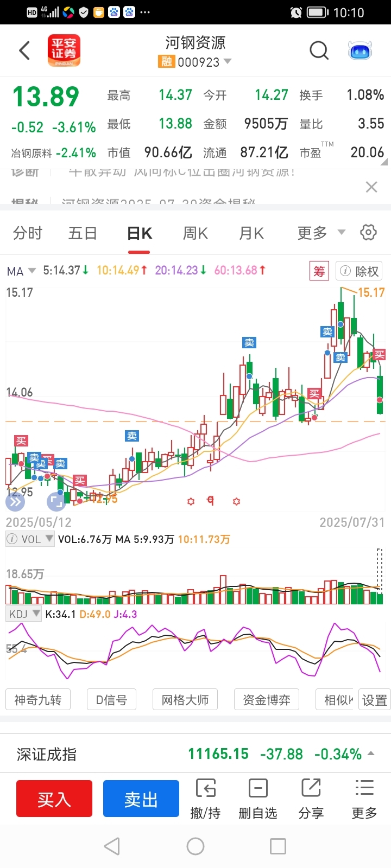Screen dimensions: 391x868
Task: Tap 删自选 remove from watchlist icon
Action: click(258, 799)
